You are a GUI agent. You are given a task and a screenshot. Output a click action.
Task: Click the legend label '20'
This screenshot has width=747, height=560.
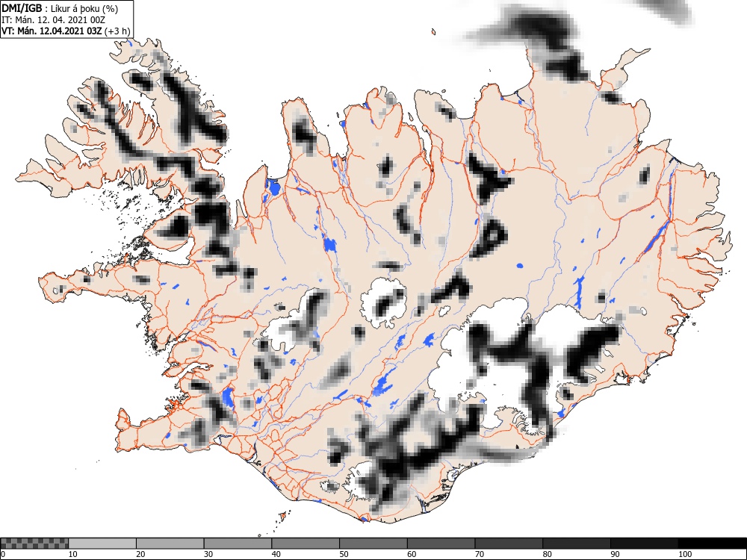click(140, 554)
